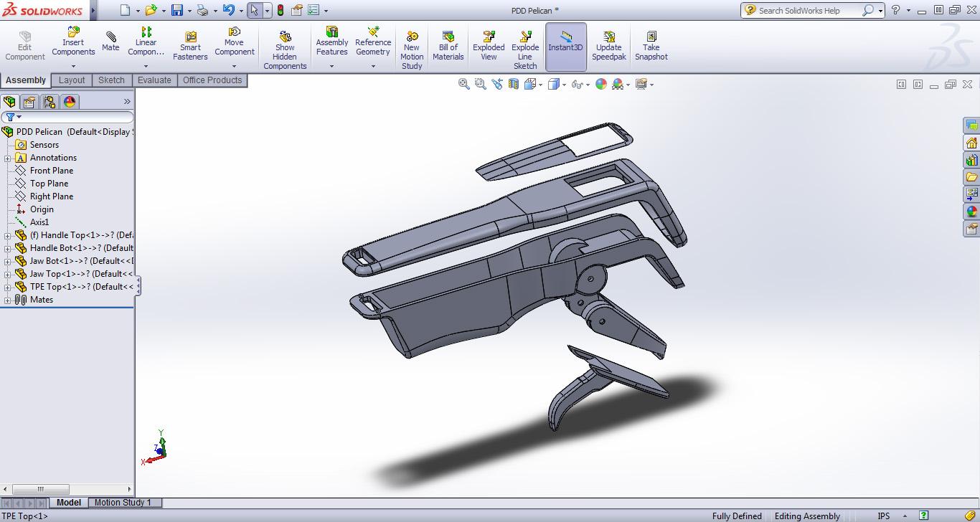Viewport: 980px width, 522px height.
Task: Expand the Mates folder in tree
Action: coord(8,300)
